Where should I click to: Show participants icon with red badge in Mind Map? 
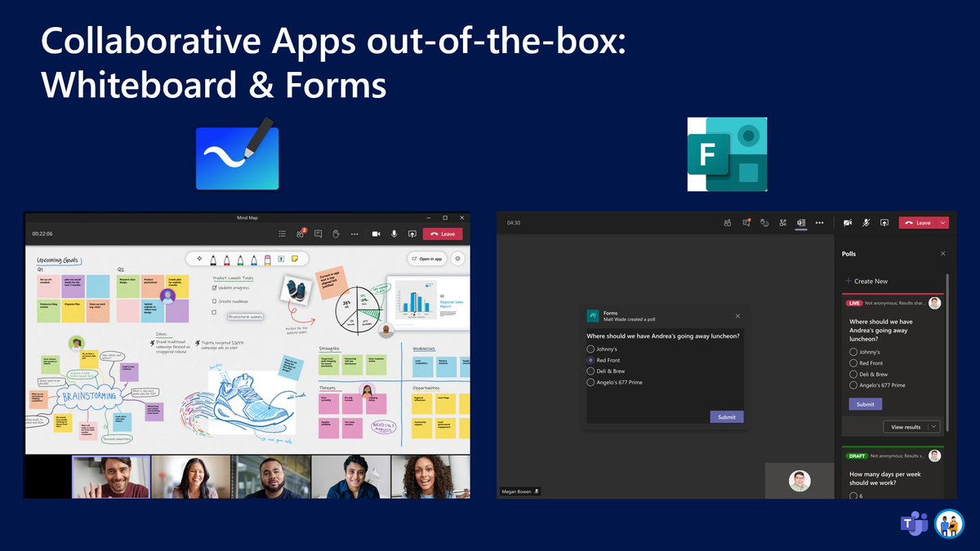(x=301, y=233)
